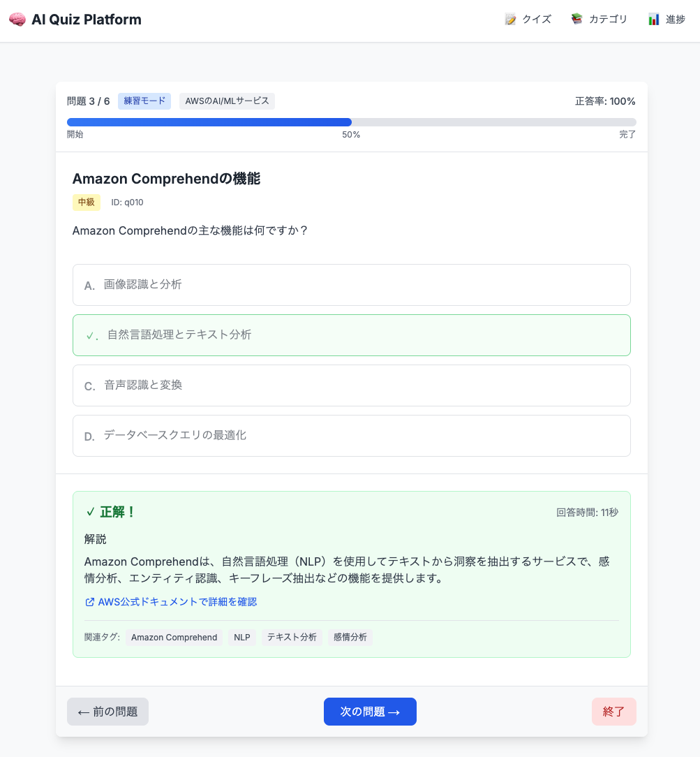Advance with the 次の問題 button
This screenshot has height=757, width=700.
coord(370,712)
